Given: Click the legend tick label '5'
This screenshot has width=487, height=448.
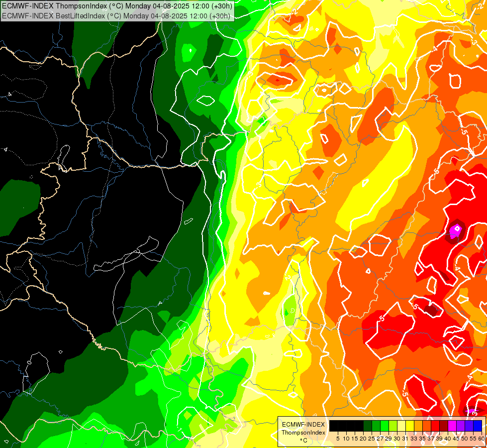Looking at the screenshot, I should (x=338, y=439).
